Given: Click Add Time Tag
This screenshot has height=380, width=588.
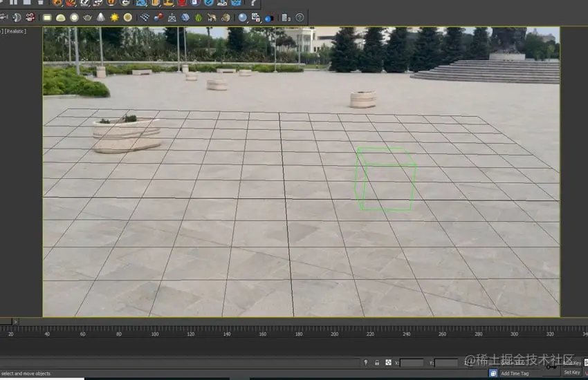Looking at the screenshot, I should pos(515,373).
